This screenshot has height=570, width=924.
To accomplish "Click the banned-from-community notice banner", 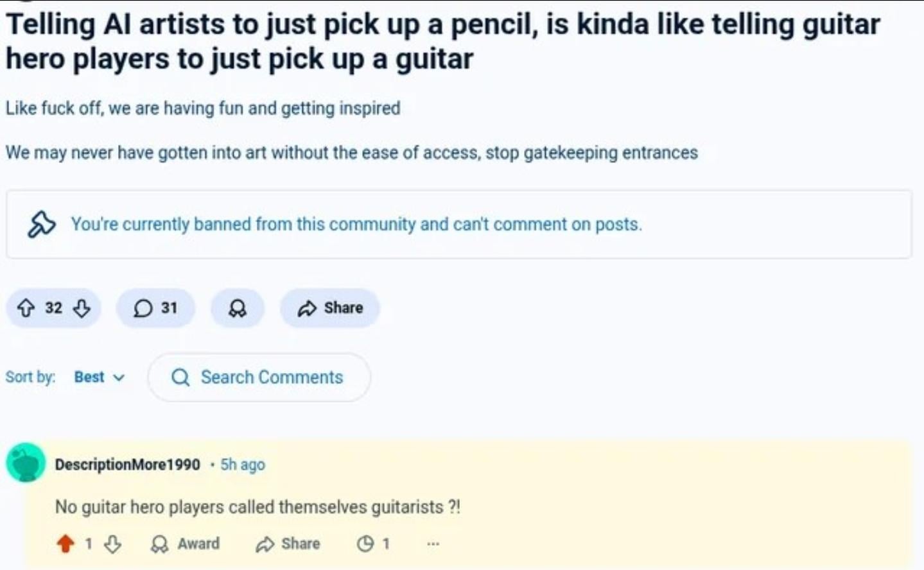I will click(458, 225).
